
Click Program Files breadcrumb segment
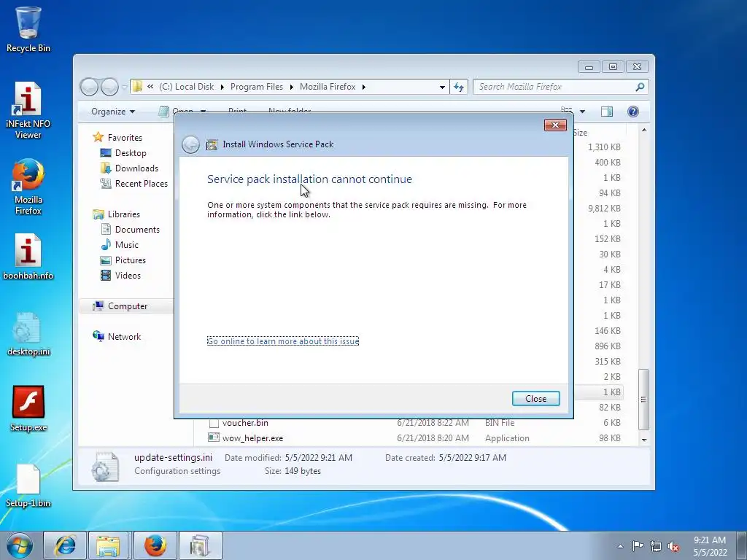pyautogui.click(x=256, y=87)
